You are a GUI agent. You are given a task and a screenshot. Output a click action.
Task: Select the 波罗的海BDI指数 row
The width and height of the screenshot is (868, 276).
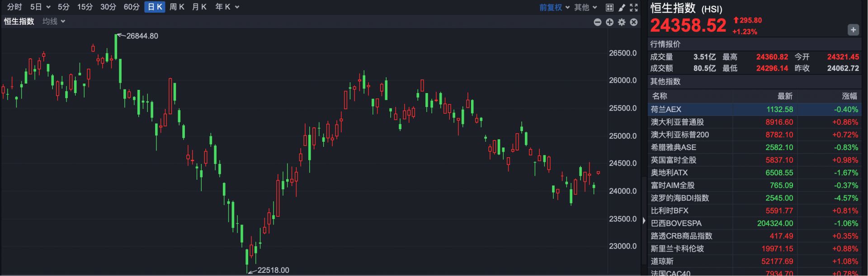[755, 198]
